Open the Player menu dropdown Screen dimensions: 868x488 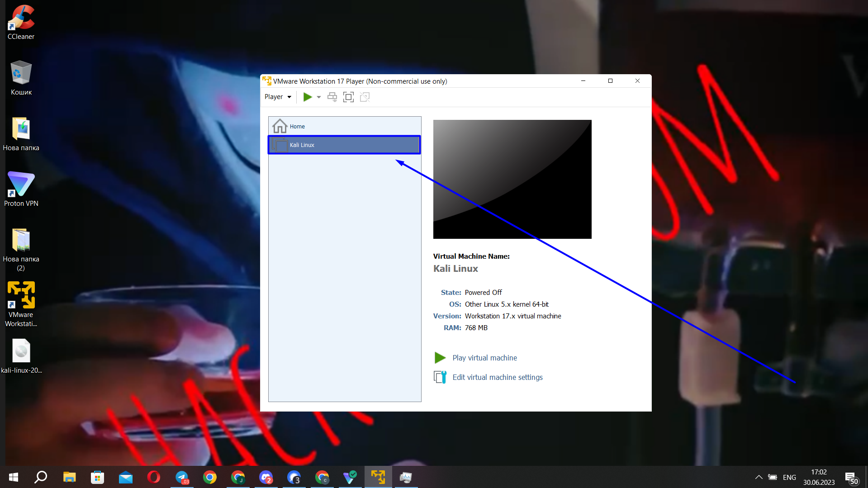pos(278,97)
